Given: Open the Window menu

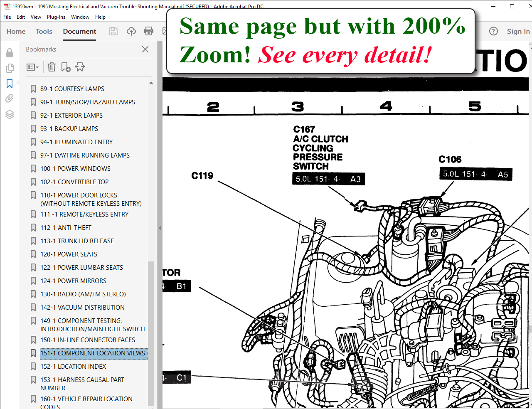Looking at the screenshot, I should click(x=80, y=17).
